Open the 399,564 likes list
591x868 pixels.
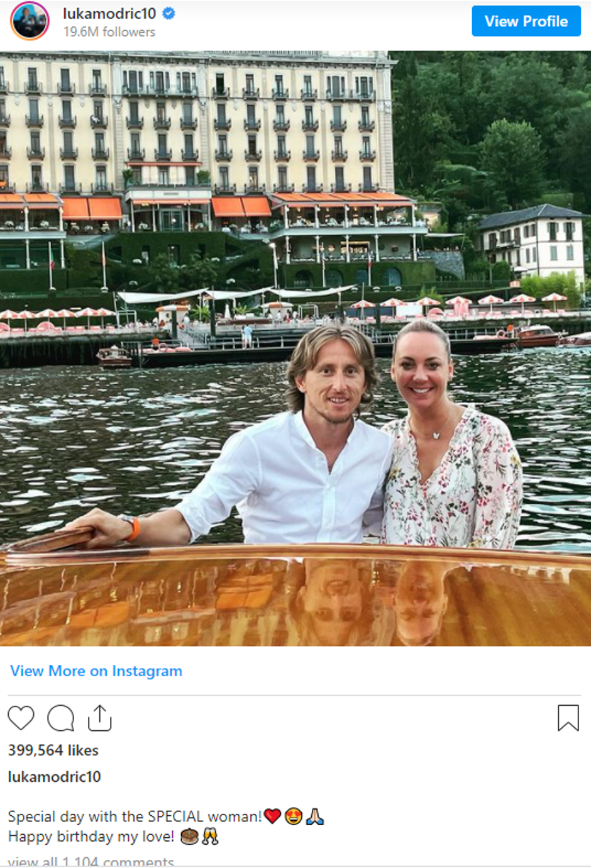(x=53, y=750)
